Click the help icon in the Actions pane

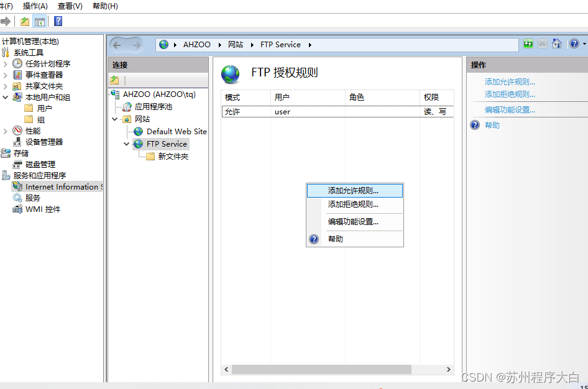[x=475, y=125]
